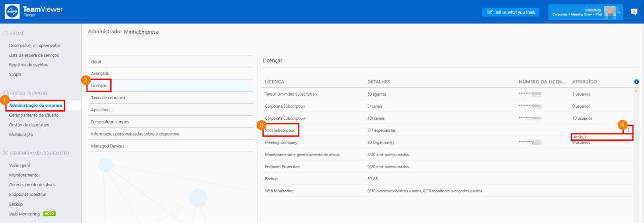Click the blue info icon beside Atribuído
The width and height of the screenshot is (644, 223).
(636, 82)
